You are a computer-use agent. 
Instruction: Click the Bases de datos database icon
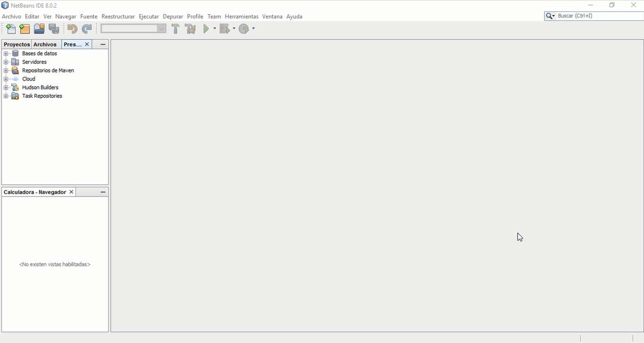coord(16,54)
